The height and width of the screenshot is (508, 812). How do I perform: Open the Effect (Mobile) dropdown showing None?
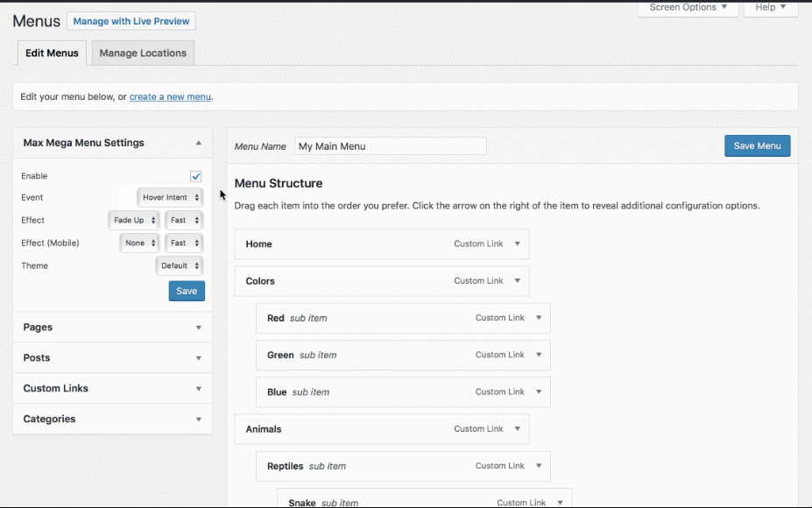pyautogui.click(x=138, y=243)
